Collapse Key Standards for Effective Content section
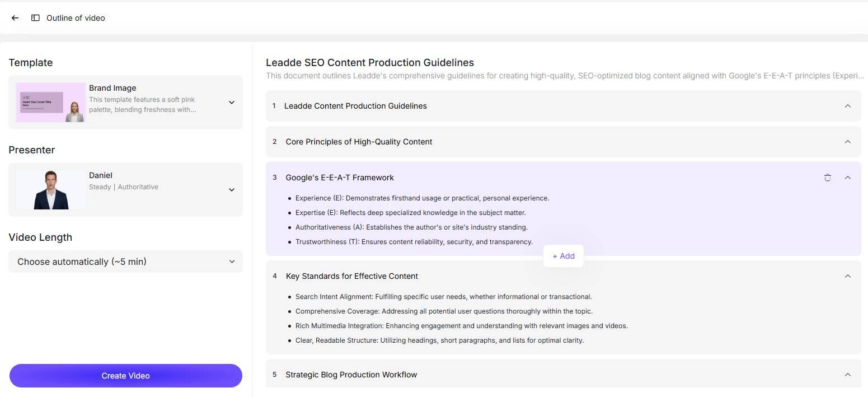 pyautogui.click(x=848, y=276)
